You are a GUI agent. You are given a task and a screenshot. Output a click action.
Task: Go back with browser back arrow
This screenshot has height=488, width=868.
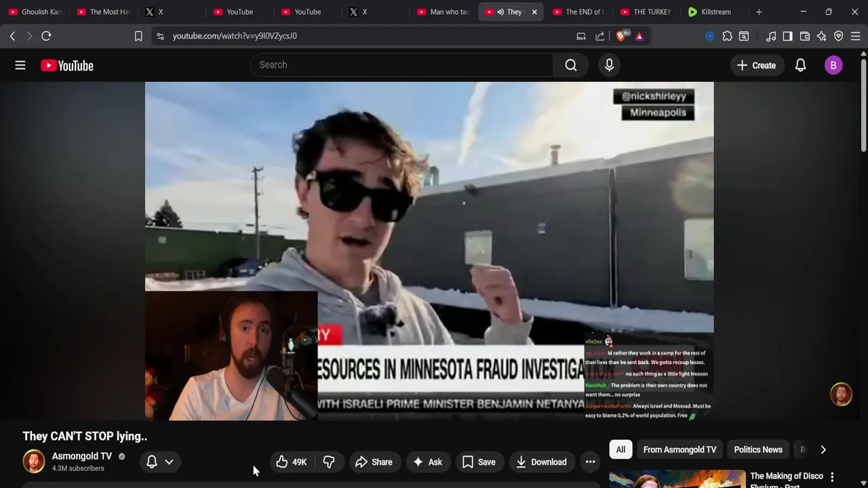[x=12, y=36]
